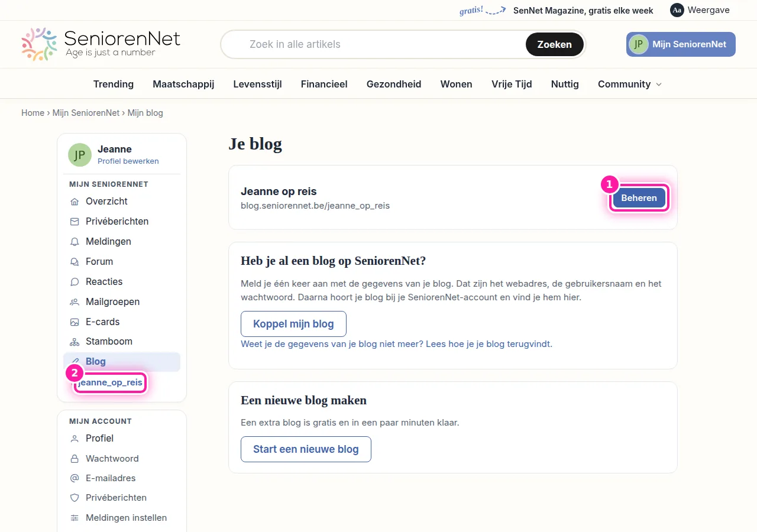
Task: Open the Maatschappij section
Action: pos(183,84)
